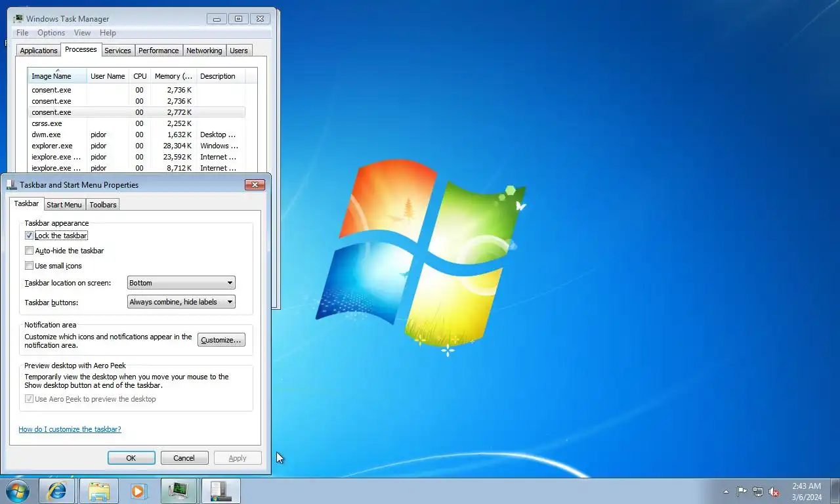
Task: Open Taskbar location on screen dropdown
Action: [181, 283]
